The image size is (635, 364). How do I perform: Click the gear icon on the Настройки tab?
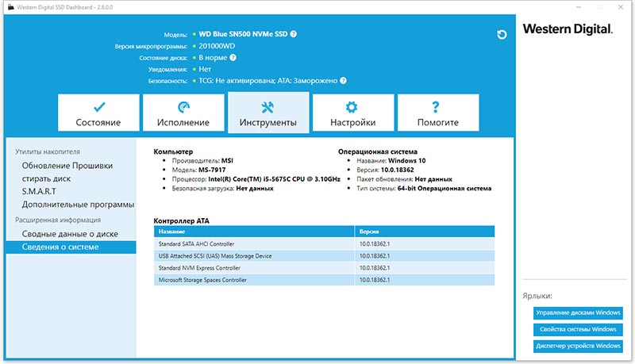click(x=352, y=107)
